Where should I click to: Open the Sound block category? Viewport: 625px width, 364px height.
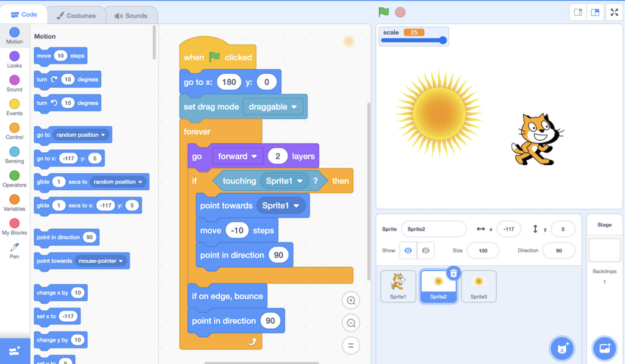pyautogui.click(x=15, y=84)
